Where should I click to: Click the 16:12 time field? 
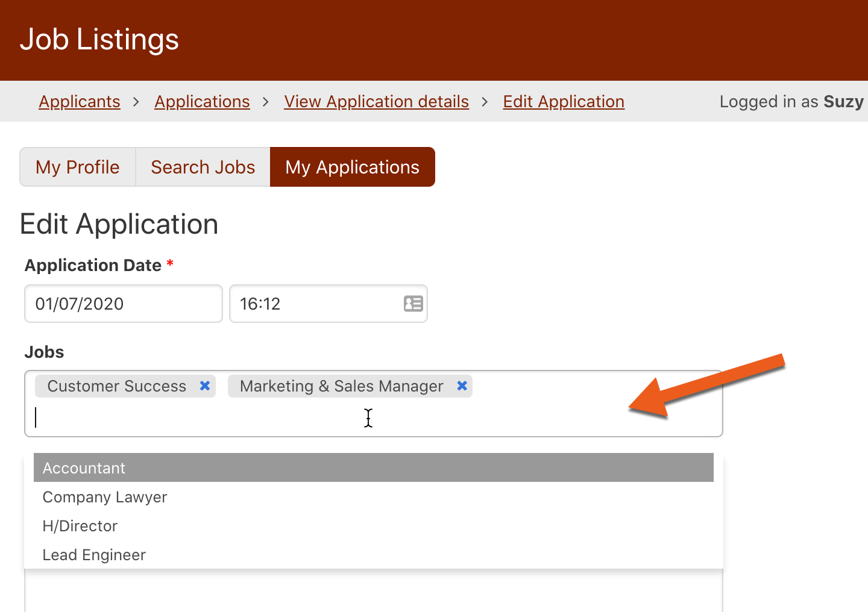(x=313, y=304)
